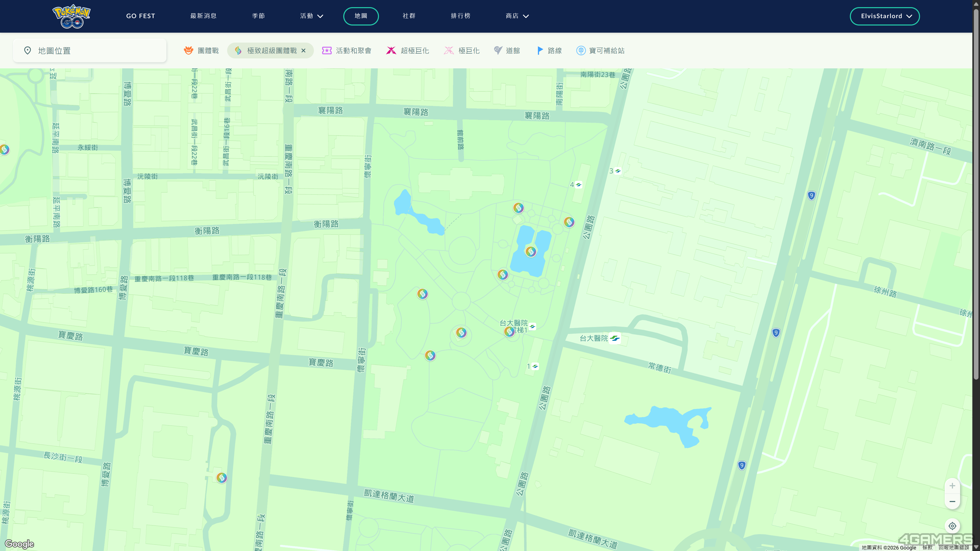Go to the 季節 seasons page
980x551 pixels.
258,16
